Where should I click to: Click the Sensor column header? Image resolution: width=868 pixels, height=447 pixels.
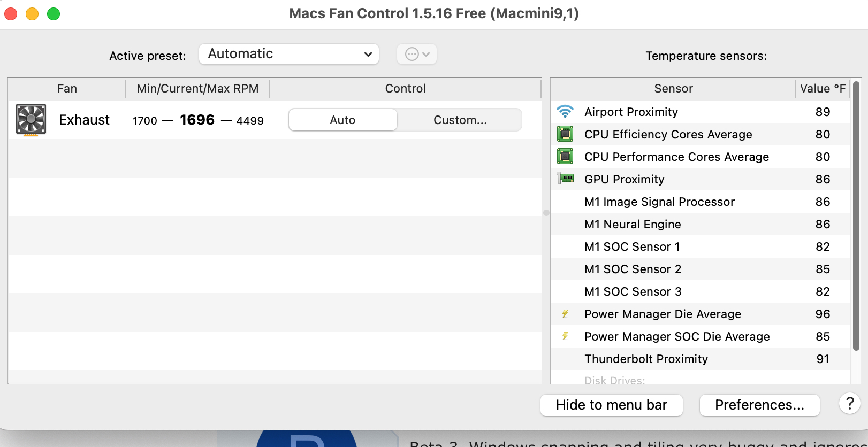coord(673,89)
